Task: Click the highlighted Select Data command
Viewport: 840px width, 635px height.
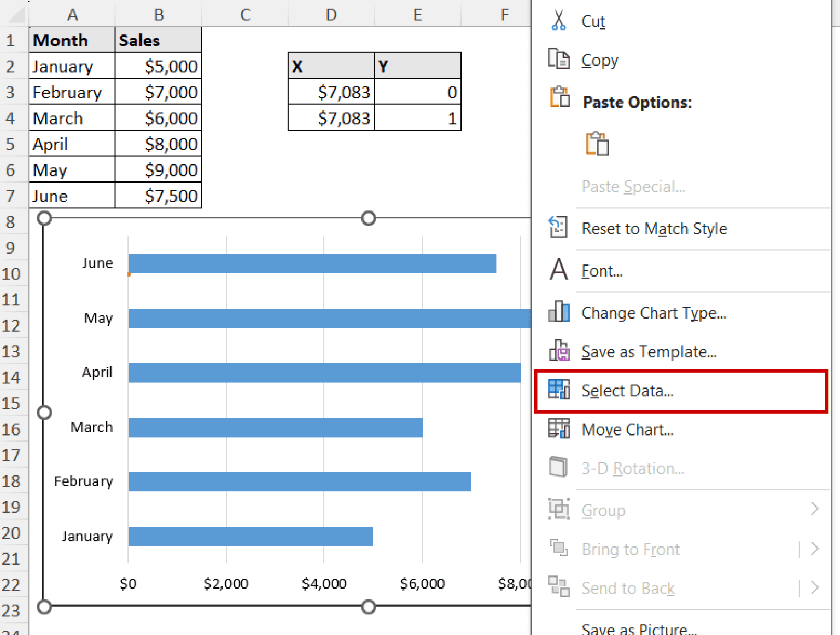Action: (x=627, y=390)
